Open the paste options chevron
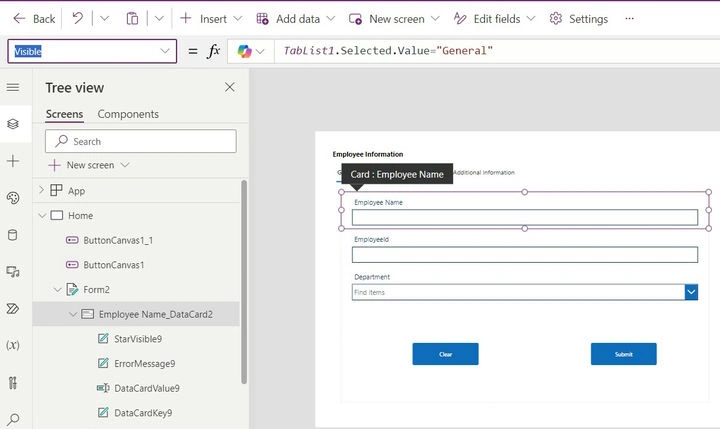This screenshot has width=720, height=429. [159, 18]
